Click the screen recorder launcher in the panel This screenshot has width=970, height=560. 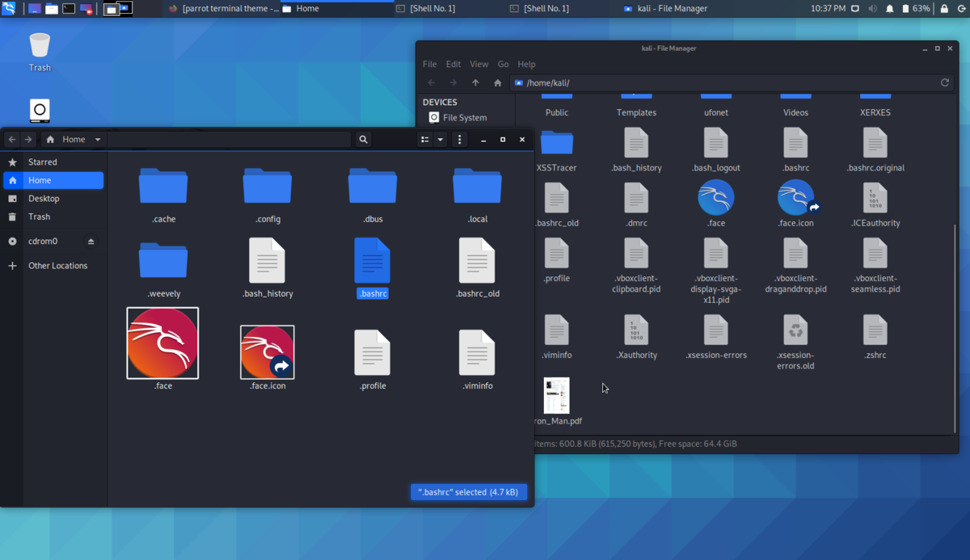86,9
